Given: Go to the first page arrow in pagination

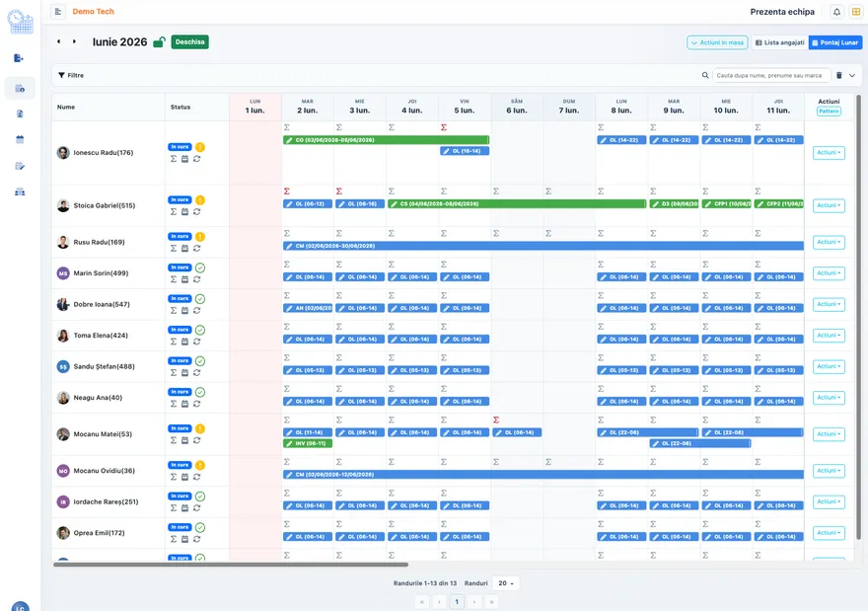Looking at the screenshot, I should coord(422,601).
